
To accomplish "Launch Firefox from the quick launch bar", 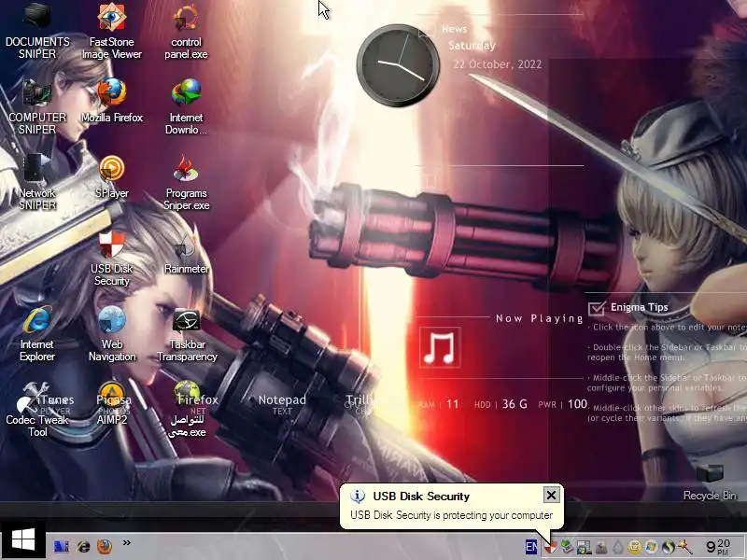I will 105,546.
